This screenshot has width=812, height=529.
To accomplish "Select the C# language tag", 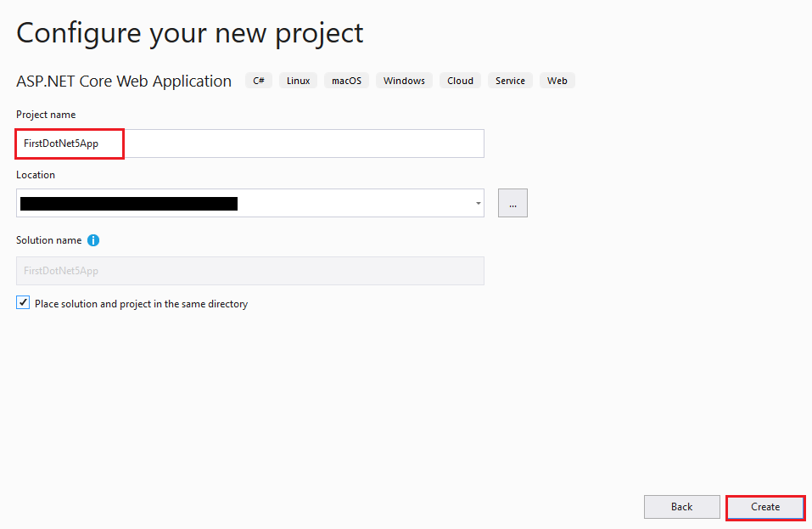I will pyautogui.click(x=258, y=80).
